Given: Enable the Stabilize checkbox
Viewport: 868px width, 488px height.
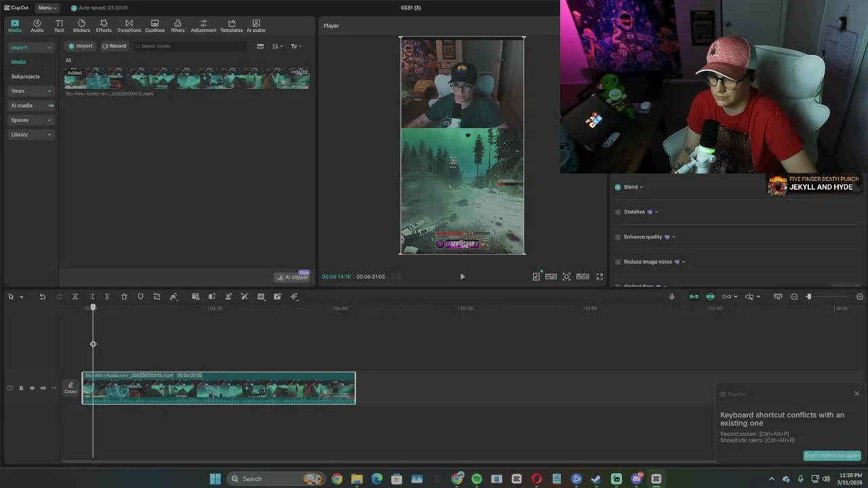Looking at the screenshot, I should (x=618, y=212).
